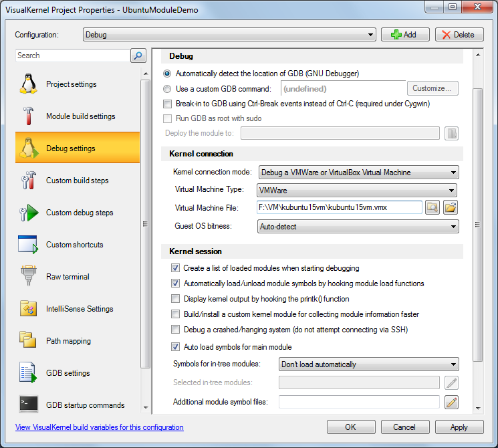Expand Symbols for in-tree modules dropdown
Viewport: 498px width, 448px height.
pyautogui.click(x=369, y=364)
